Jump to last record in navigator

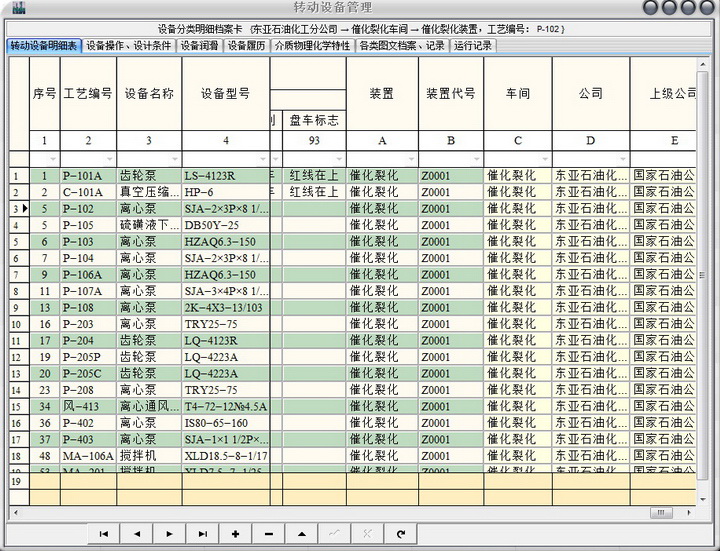[x=202, y=534]
